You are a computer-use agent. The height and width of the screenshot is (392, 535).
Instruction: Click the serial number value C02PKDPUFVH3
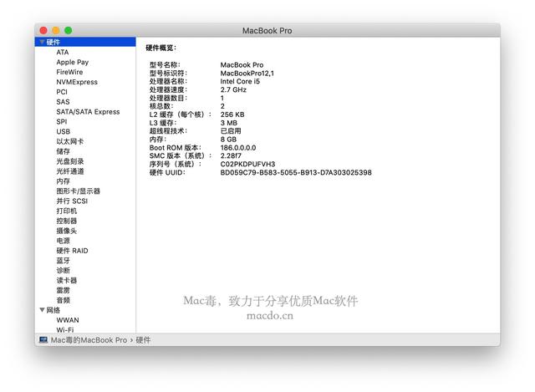pyautogui.click(x=247, y=164)
